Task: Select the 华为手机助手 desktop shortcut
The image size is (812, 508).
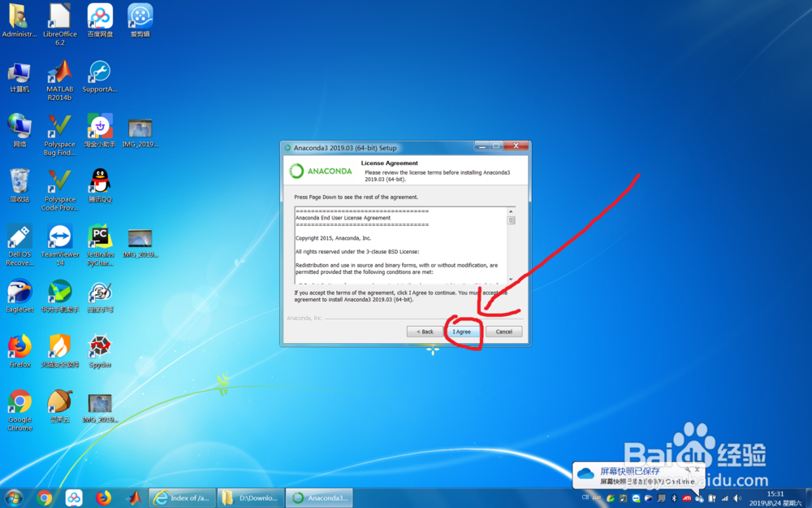Action: click(x=60, y=297)
